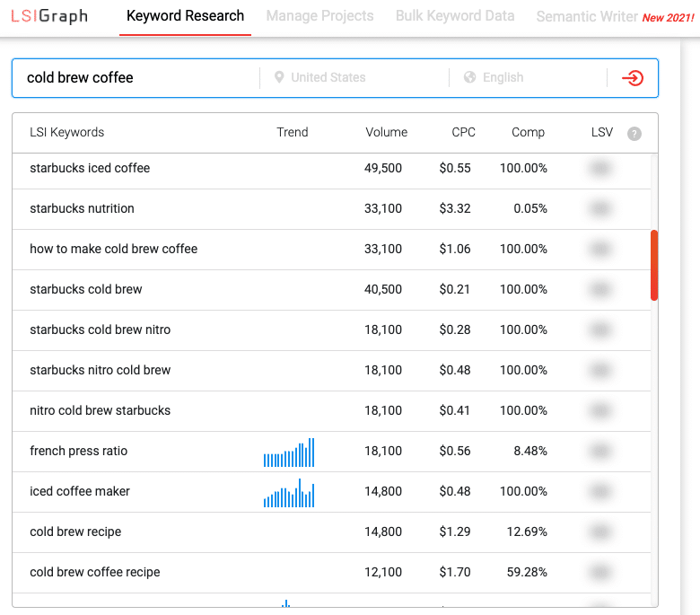Click comp value 8.48%
Viewport: 700px width, 615px height.
coord(530,451)
